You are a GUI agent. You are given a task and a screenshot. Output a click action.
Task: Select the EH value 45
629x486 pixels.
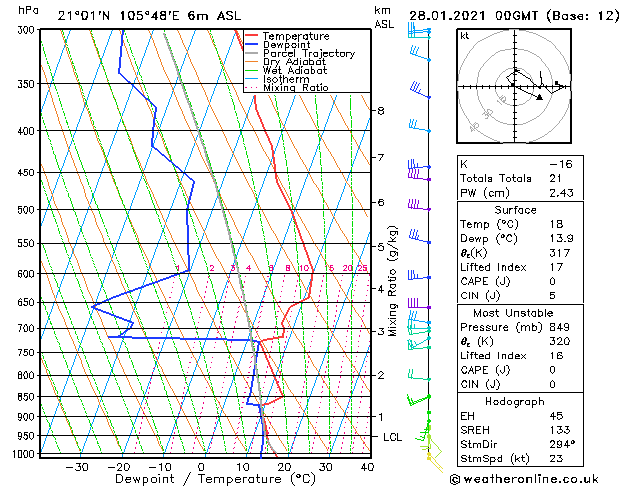coord(556,416)
